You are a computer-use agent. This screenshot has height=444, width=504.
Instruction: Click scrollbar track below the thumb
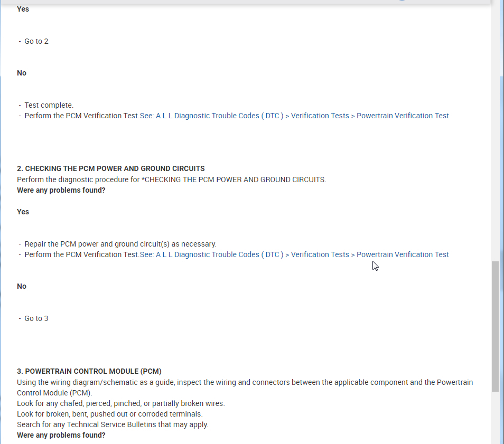tap(495, 417)
